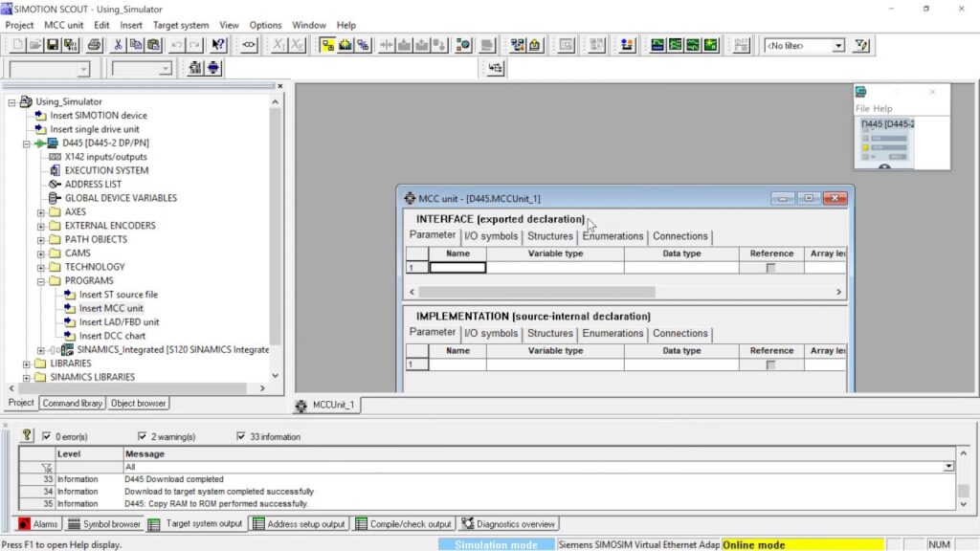This screenshot has height=551, width=980.
Task: Click the Paste clipboard icon
Action: tap(153, 45)
